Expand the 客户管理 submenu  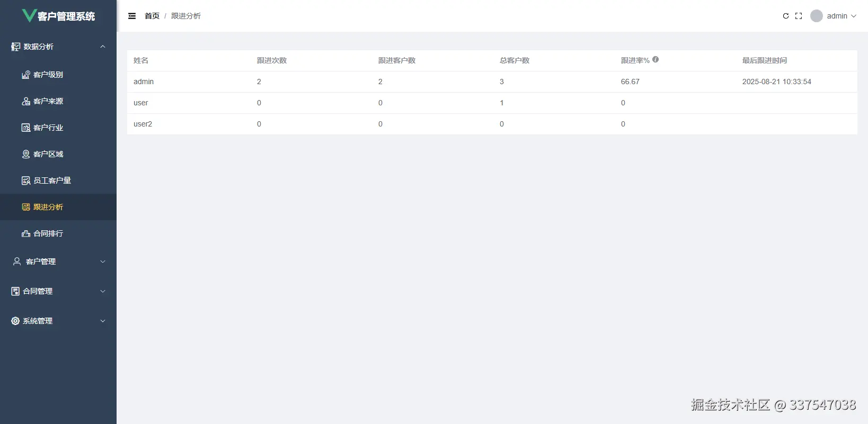click(103, 261)
